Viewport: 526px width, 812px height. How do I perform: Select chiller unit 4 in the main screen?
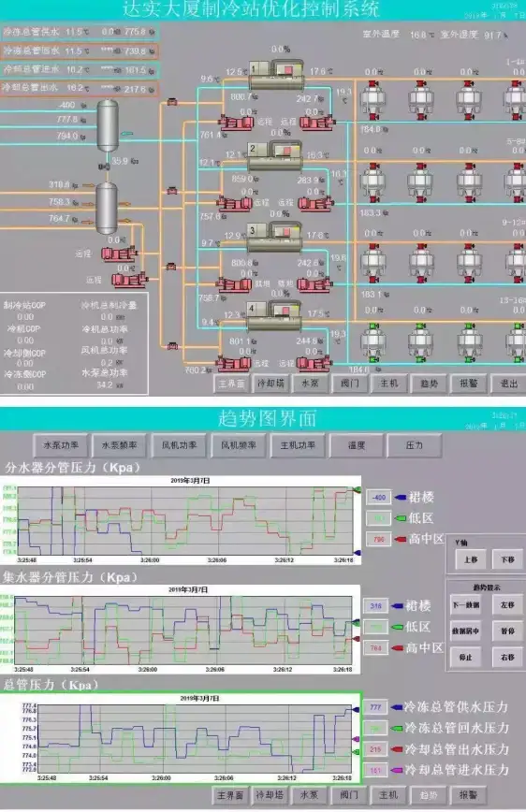[274, 316]
